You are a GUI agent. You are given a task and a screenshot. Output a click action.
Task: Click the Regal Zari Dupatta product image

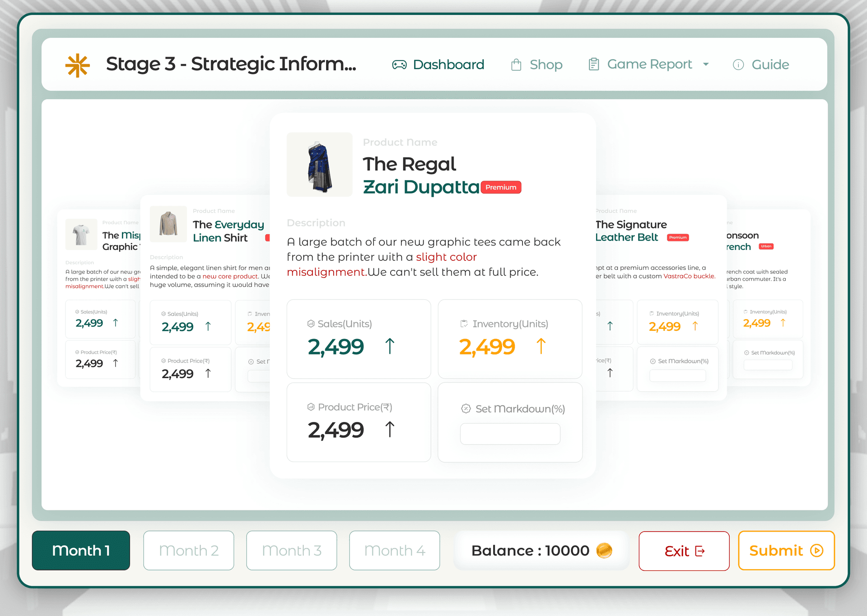320,165
